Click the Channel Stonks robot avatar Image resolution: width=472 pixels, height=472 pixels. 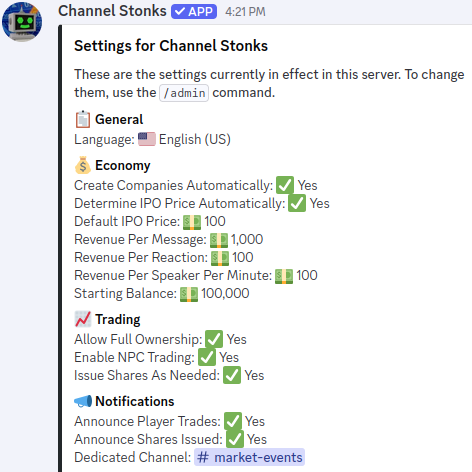(x=22, y=22)
